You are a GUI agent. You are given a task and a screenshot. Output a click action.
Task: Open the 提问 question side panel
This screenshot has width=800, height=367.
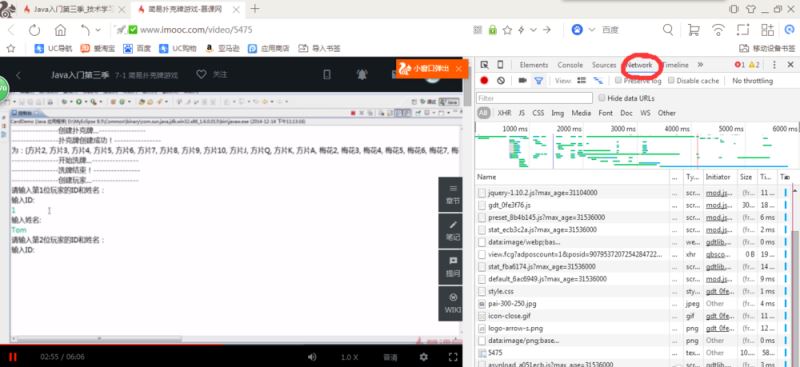coord(452,267)
